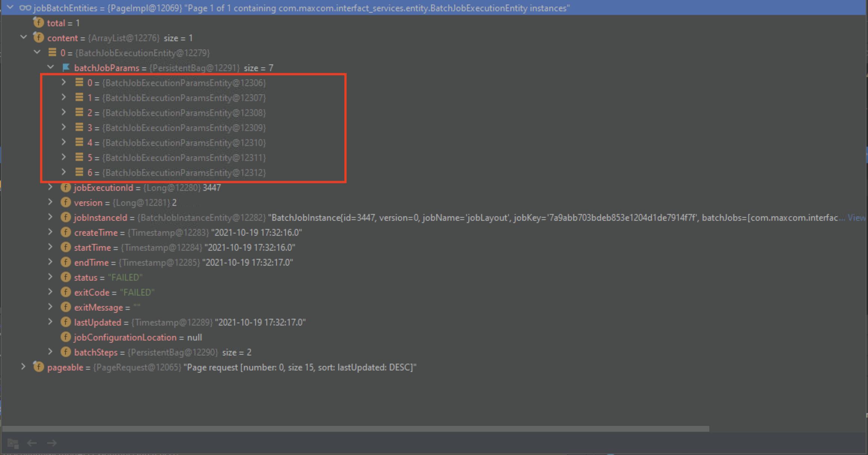The image size is (868, 455).
Task: Expand the status field
Action: click(x=51, y=277)
